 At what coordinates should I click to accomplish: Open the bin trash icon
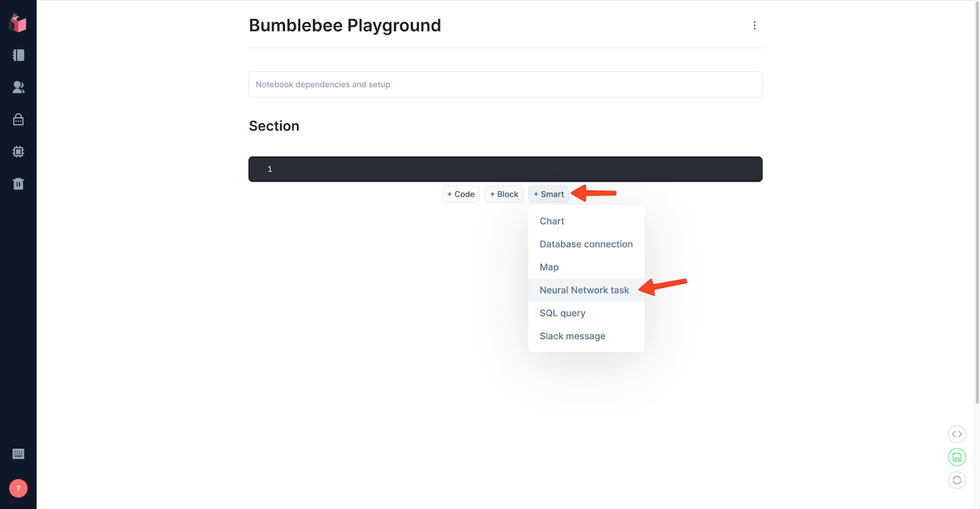tap(18, 184)
